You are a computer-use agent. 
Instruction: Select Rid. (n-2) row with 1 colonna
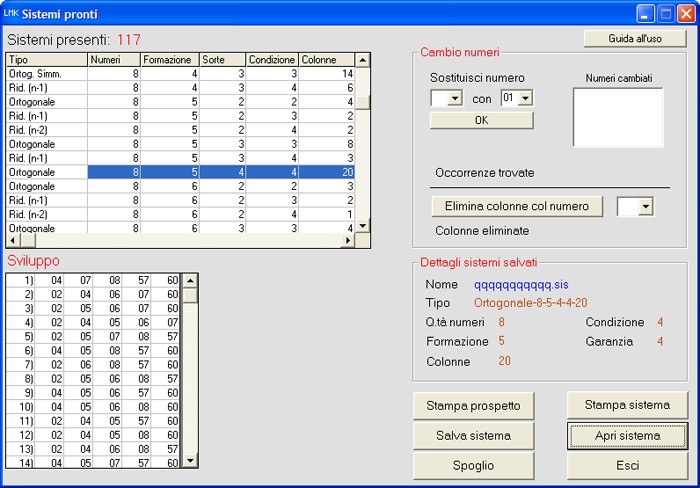[180, 214]
